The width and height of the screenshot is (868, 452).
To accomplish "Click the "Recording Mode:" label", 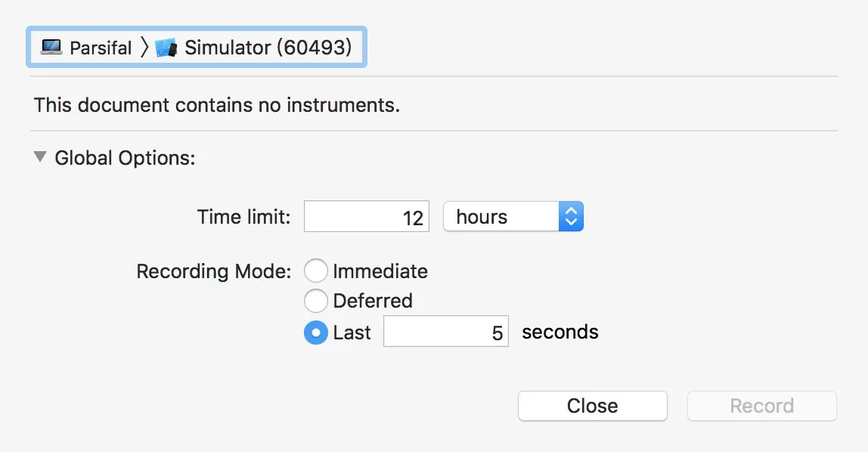I will pos(213,271).
